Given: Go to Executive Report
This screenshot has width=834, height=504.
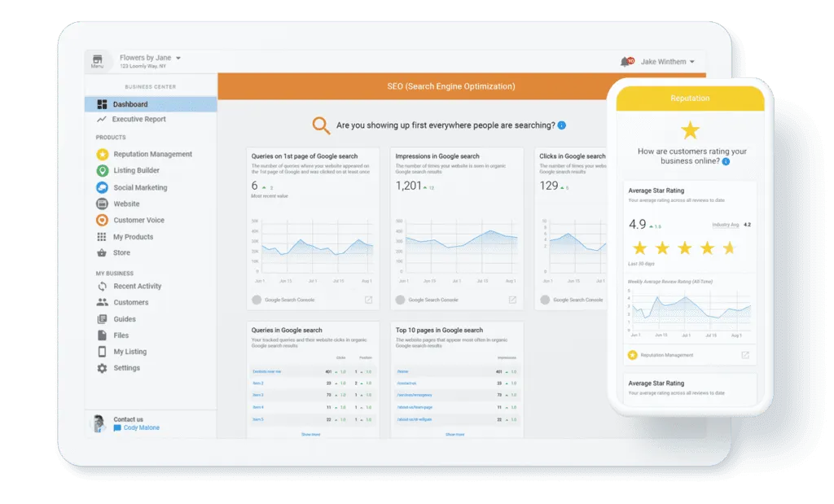Looking at the screenshot, I should (138, 119).
